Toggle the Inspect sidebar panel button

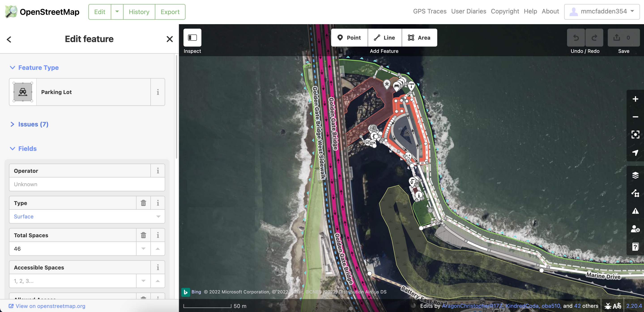(192, 38)
